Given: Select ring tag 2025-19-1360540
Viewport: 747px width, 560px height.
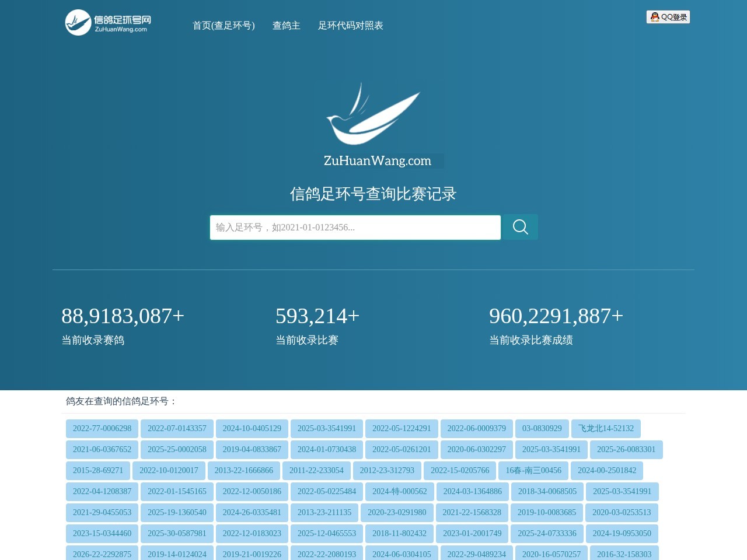Looking at the screenshot, I should click(177, 513).
